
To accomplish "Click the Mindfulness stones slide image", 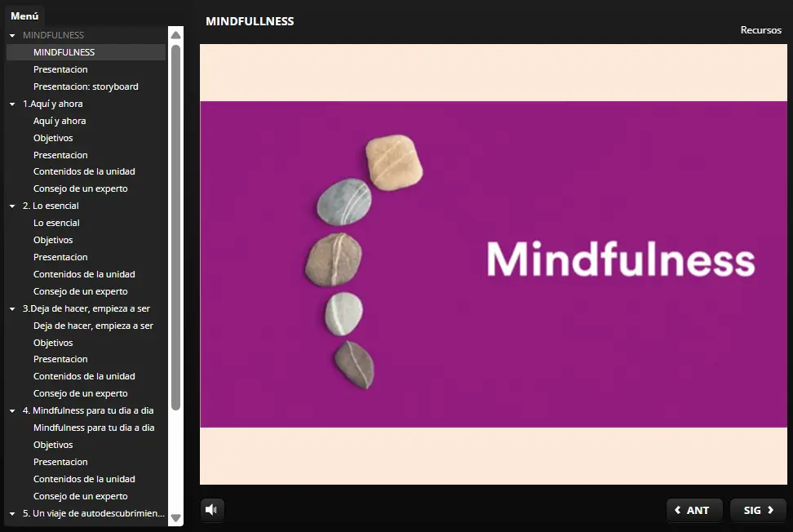I will click(493, 264).
